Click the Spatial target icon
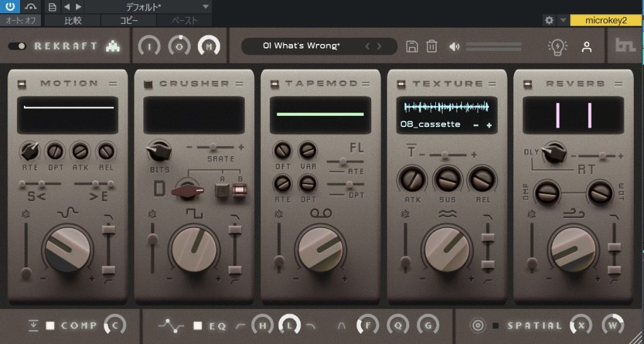 [477, 325]
